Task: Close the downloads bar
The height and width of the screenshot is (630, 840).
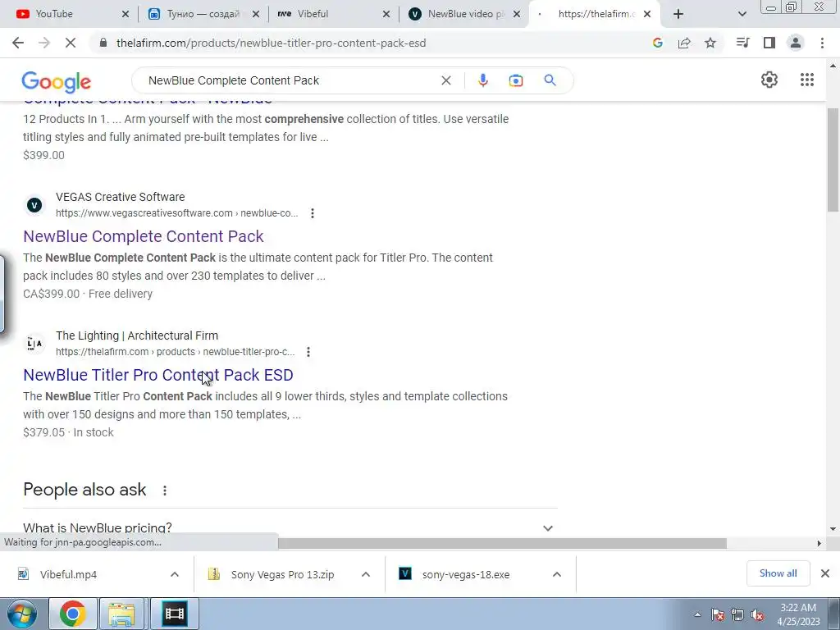Action: coord(825,573)
